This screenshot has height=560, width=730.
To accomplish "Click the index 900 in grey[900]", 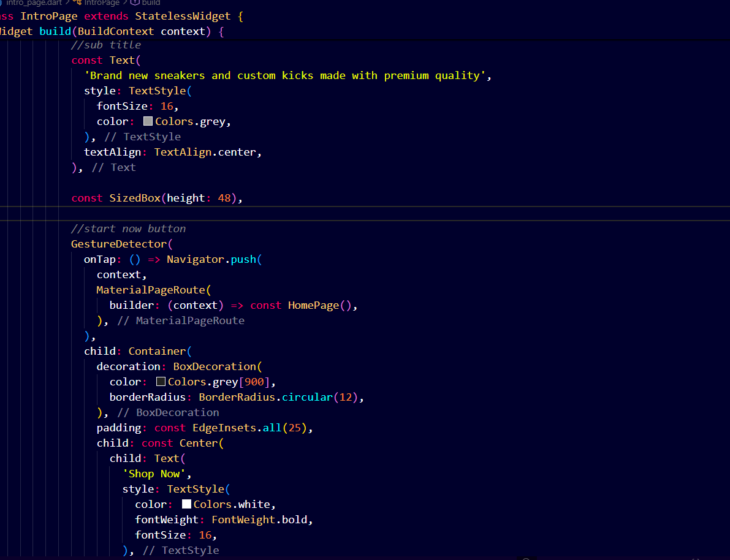I will tap(254, 382).
